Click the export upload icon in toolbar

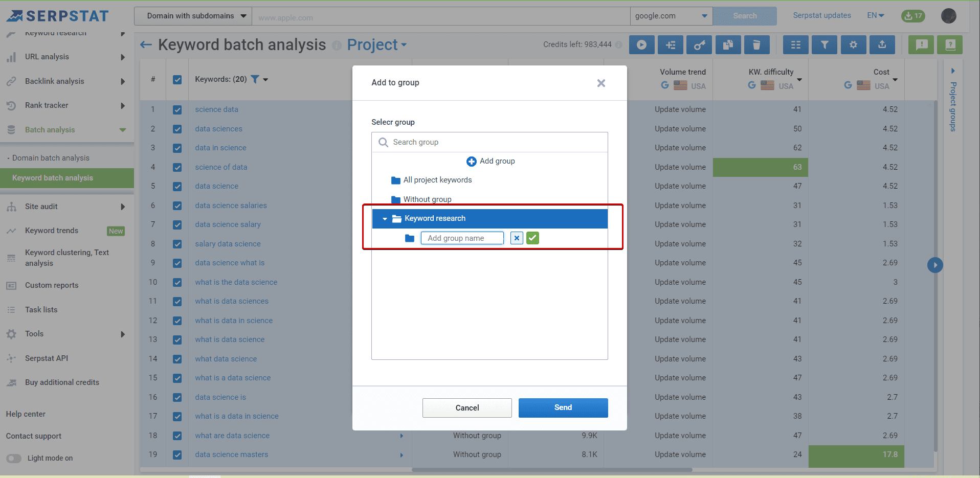[882, 45]
